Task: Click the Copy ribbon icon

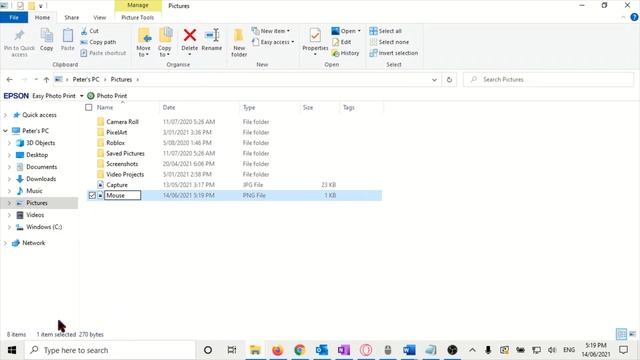Action: pyautogui.click(x=46, y=36)
